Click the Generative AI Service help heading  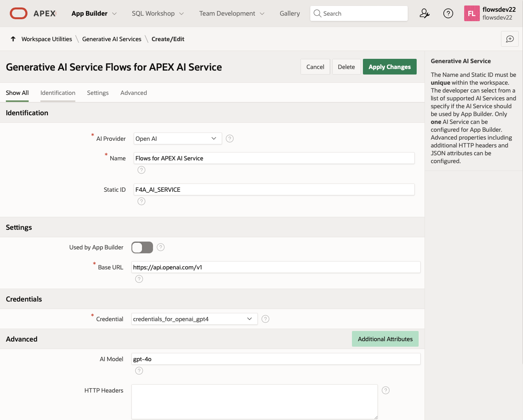pyautogui.click(x=461, y=61)
